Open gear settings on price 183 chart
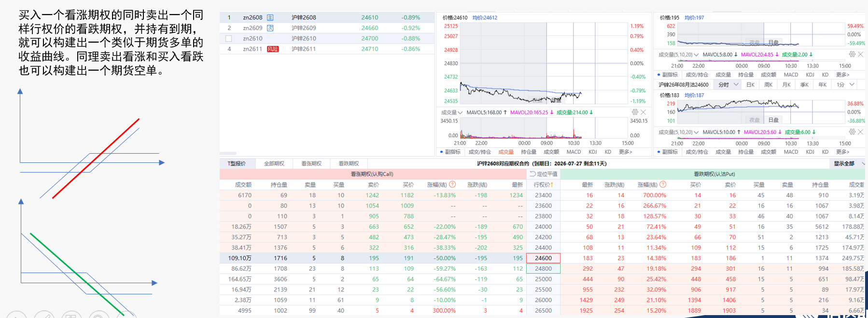The image size is (868, 318). [x=852, y=132]
